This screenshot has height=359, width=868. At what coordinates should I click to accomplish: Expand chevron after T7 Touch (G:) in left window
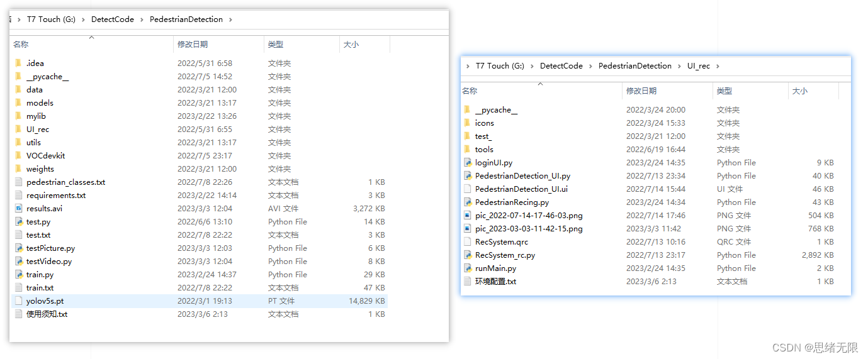[x=83, y=19]
